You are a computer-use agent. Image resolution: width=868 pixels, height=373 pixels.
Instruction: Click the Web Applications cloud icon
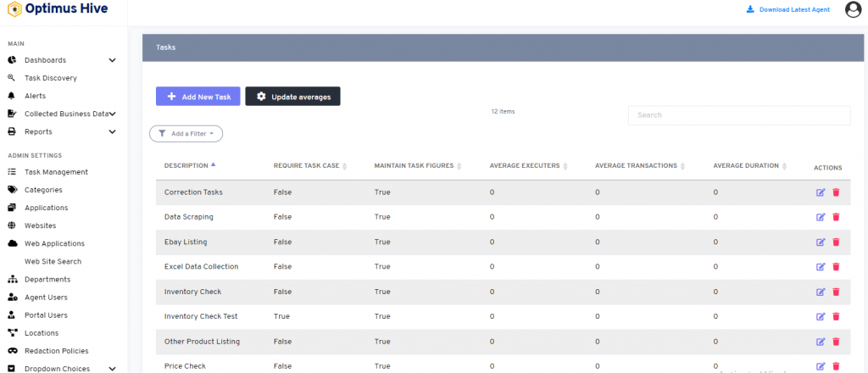(x=12, y=243)
